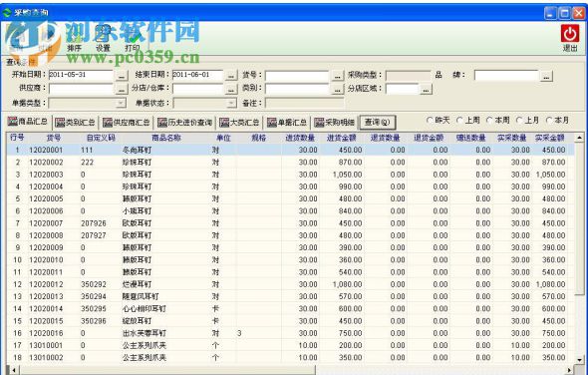Click the 供应商 input field
The width and height of the screenshot is (588, 375).
81,89
